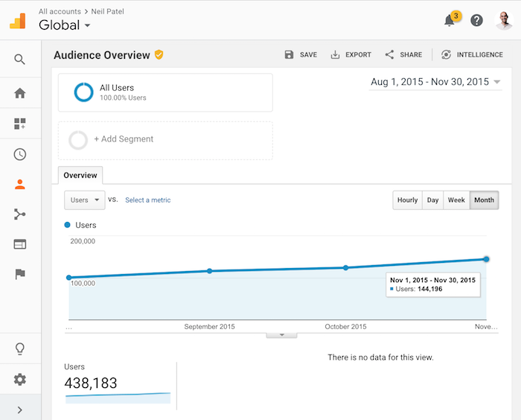This screenshot has height=420, width=521.
Task: Open the help question mark icon
Action: point(477,21)
